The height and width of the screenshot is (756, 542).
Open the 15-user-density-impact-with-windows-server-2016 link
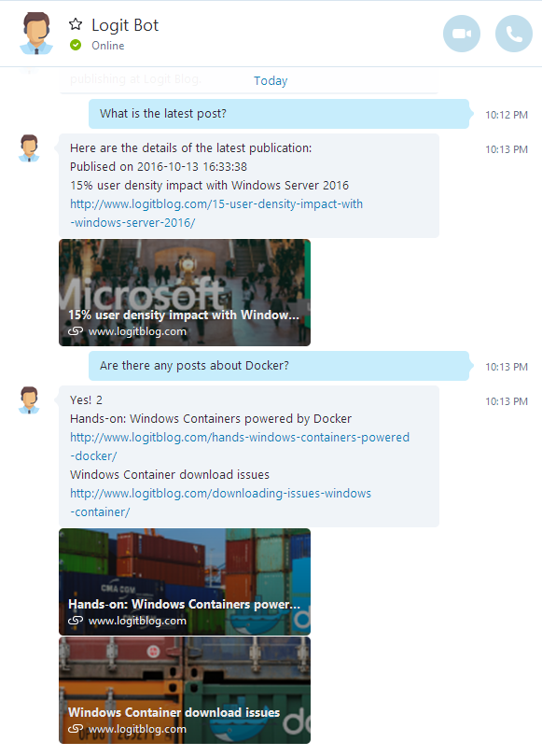click(x=216, y=213)
